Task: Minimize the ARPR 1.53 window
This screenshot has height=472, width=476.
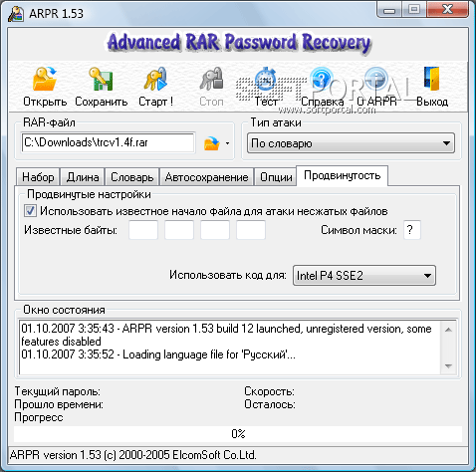Action: pyautogui.click(x=389, y=10)
